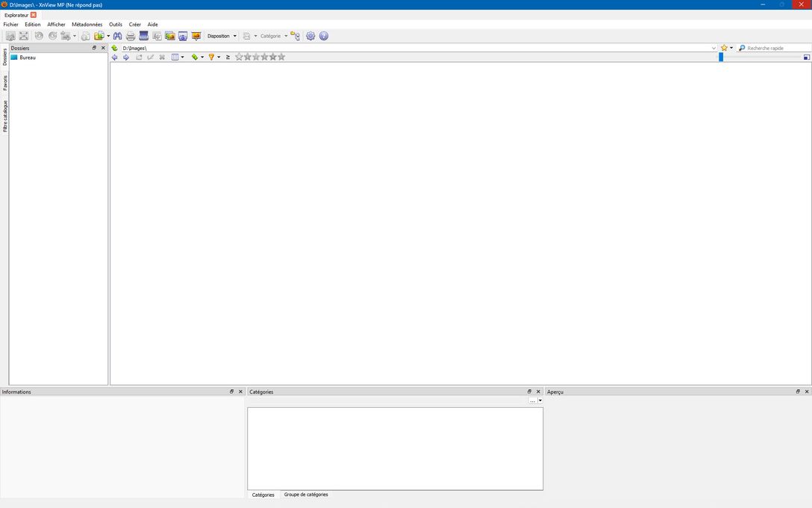Open the Créer menu

[x=134, y=25]
